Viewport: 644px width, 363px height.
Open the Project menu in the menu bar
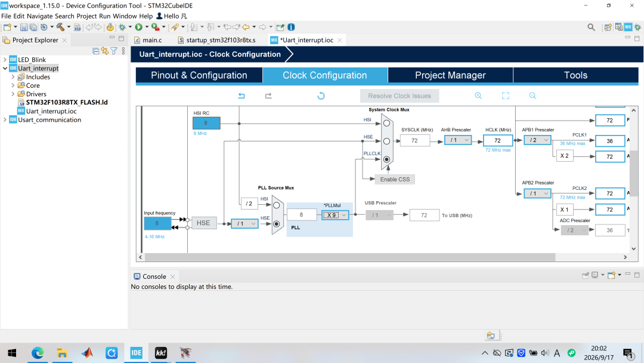click(86, 16)
